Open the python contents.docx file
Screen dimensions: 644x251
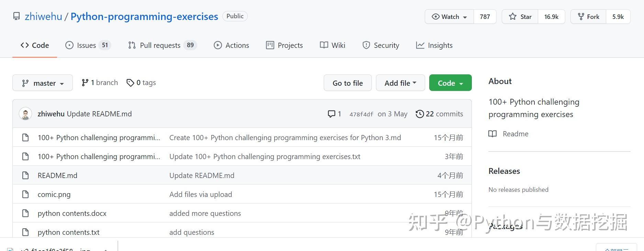[x=72, y=213]
